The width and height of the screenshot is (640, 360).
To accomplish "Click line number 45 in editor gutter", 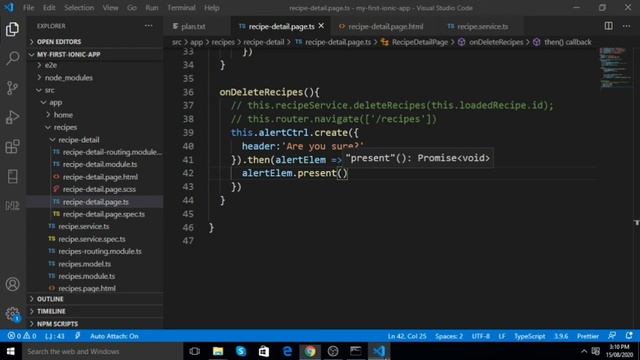I will pos(188,214).
